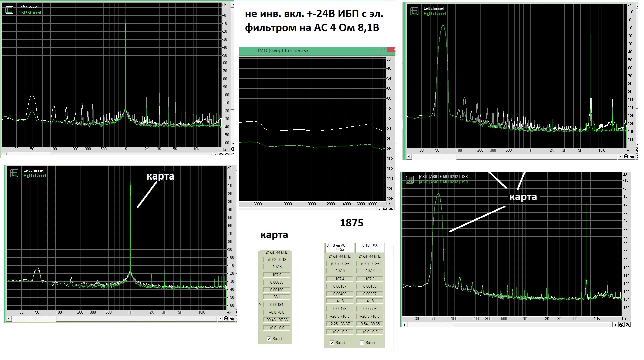Zoom in on IMD swept frequency graph
The image size is (644, 360).
[x=385, y=210]
